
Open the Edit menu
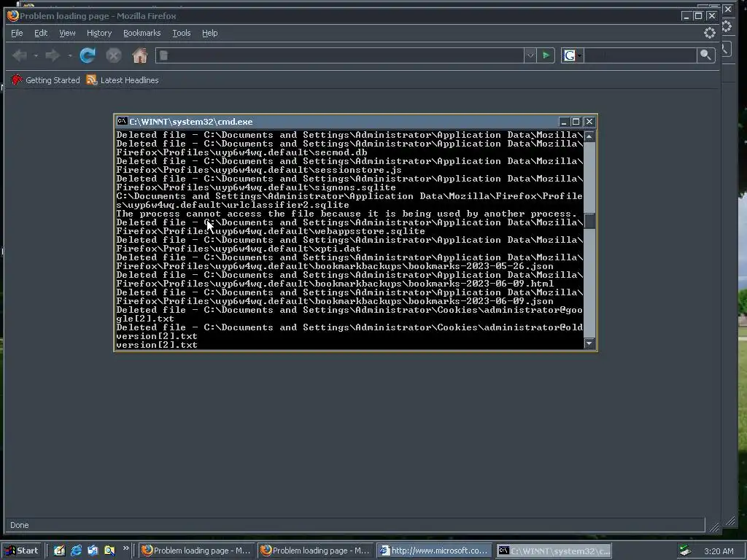(x=41, y=33)
